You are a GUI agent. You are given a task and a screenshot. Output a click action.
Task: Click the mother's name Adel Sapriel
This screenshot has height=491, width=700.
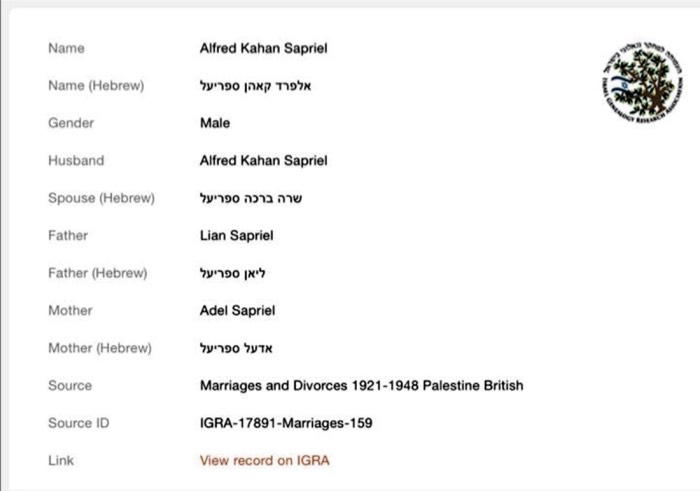coord(237,311)
